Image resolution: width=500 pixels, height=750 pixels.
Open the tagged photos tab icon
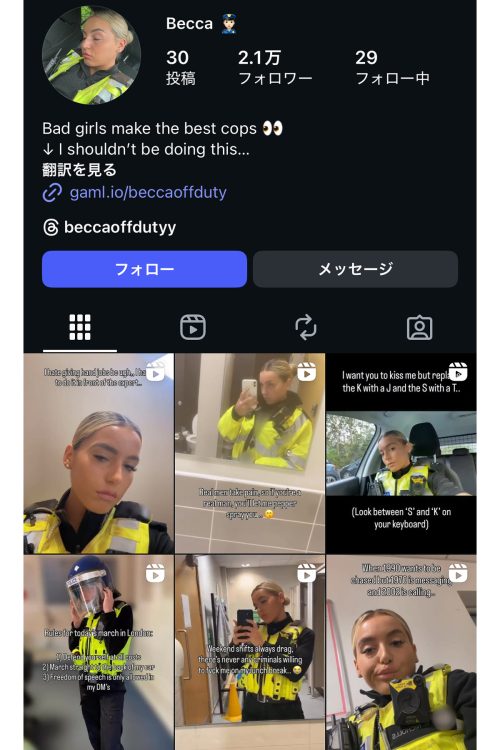point(419,328)
